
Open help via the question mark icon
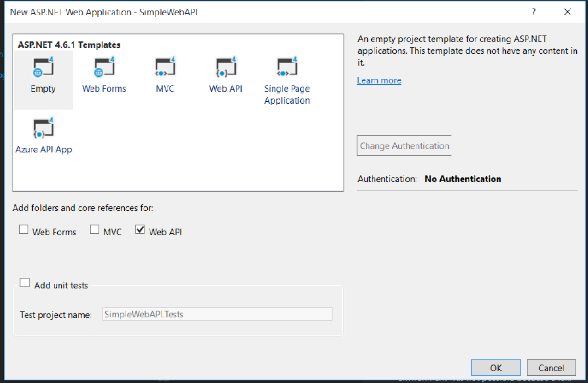click(533, 12)
